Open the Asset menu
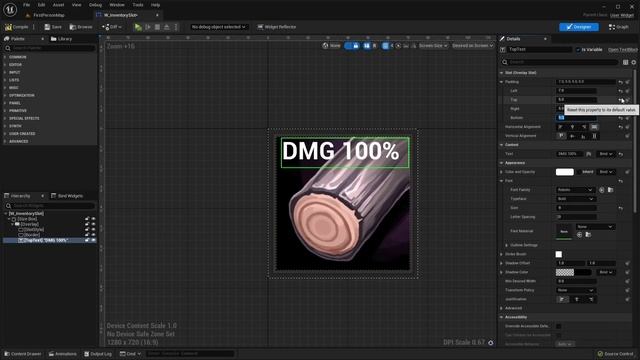 point(58,5)
